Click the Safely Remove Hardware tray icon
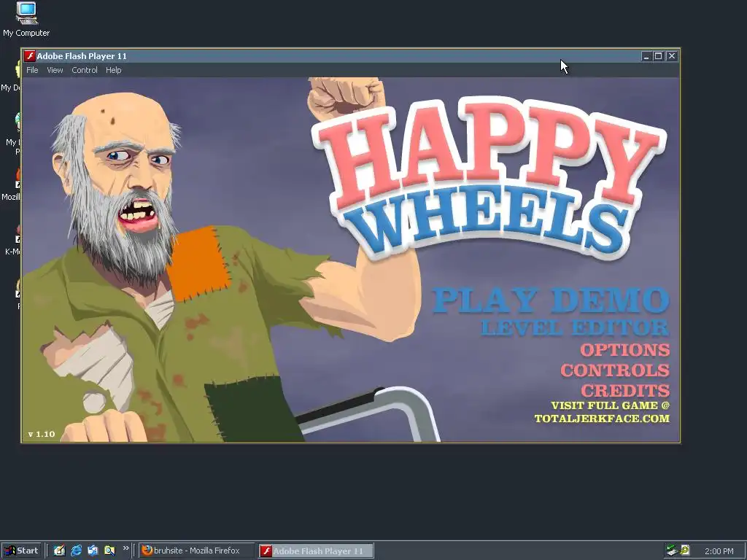The height and width of the screenshot is (560, 747). [x=672, y=551]
